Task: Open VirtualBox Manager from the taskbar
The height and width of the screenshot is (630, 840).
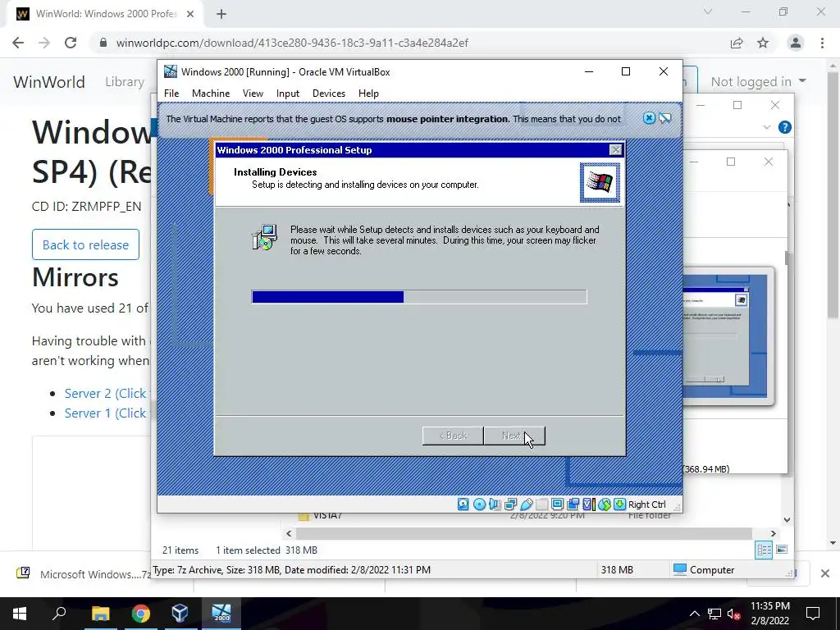Action: tap(180, 614)
